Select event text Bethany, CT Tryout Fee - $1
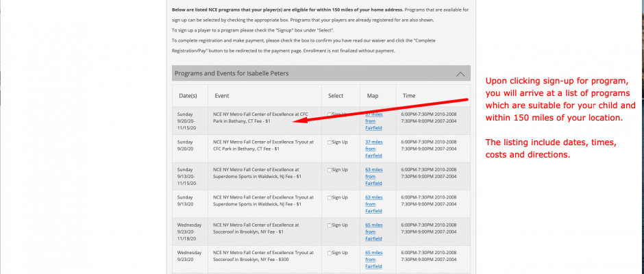644x274 pixels. tap(263, 145)
